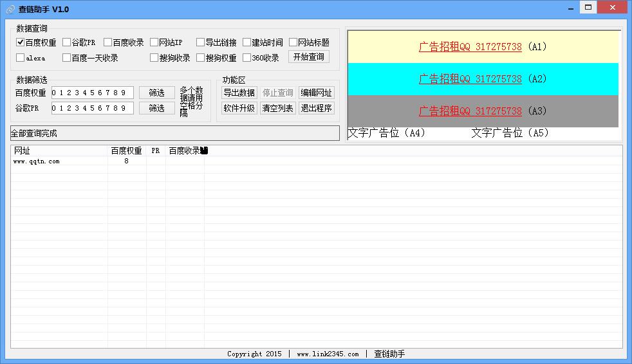
Task: Exit via the 退出程序 button
Action: coord(317,108)
